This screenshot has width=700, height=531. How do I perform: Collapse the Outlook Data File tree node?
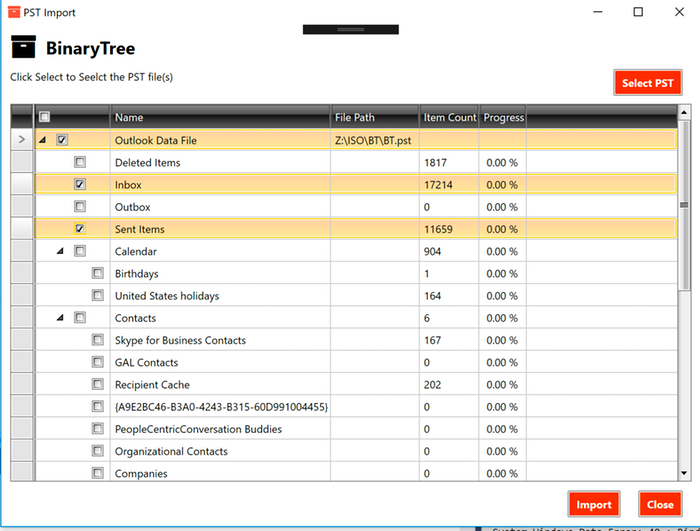[x=42, y=140]
